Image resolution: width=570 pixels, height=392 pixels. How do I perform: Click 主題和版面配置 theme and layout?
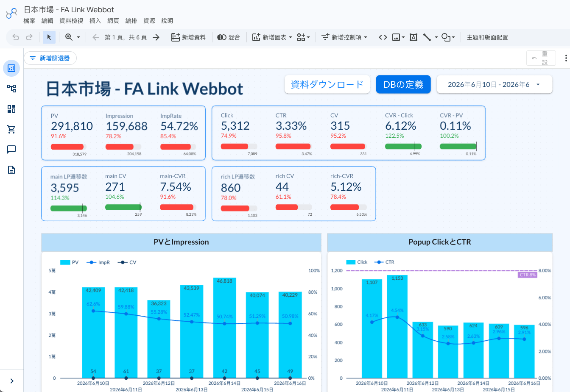point(487,37)
